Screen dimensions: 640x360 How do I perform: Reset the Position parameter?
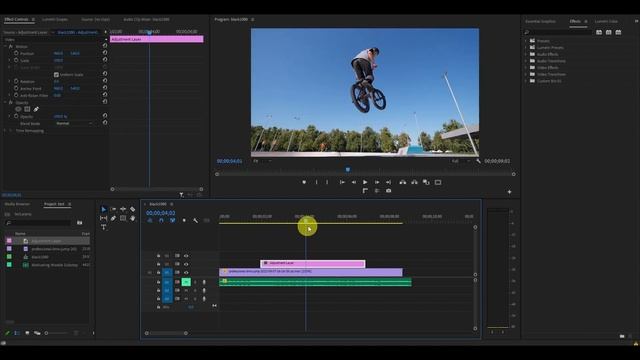click(x=105, y=53)
